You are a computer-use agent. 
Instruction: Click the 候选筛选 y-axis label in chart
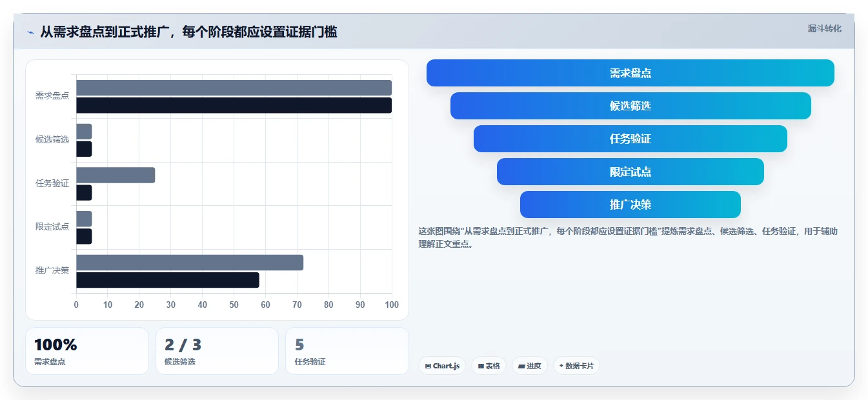(x=52, y=140)
